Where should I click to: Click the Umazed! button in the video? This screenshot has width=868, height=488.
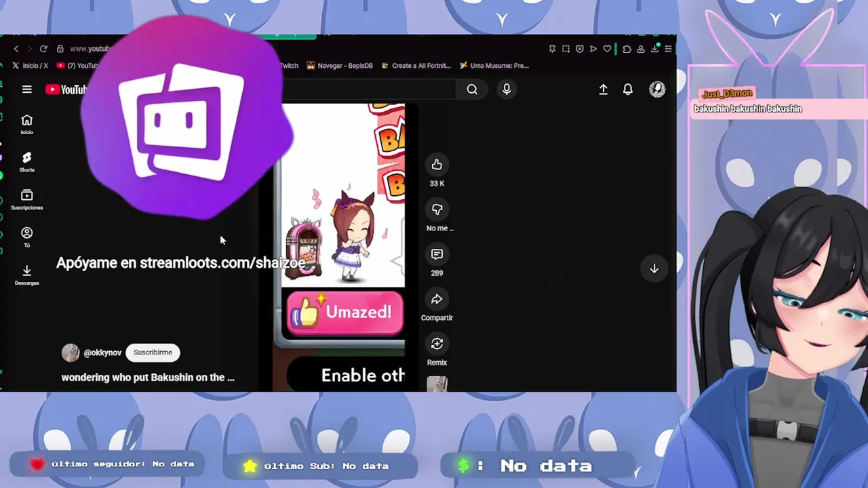pyautogui.click(x=344, y=312)
